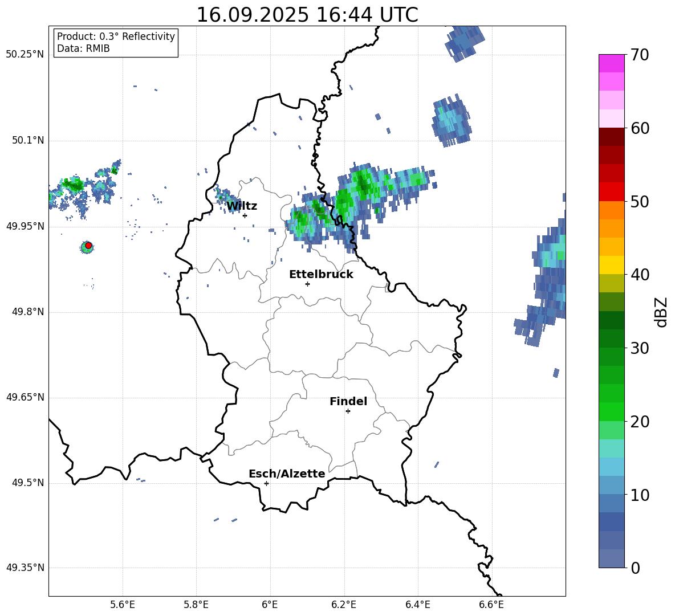Click the 10 colorbar tick label

click(x=640, y=495)
